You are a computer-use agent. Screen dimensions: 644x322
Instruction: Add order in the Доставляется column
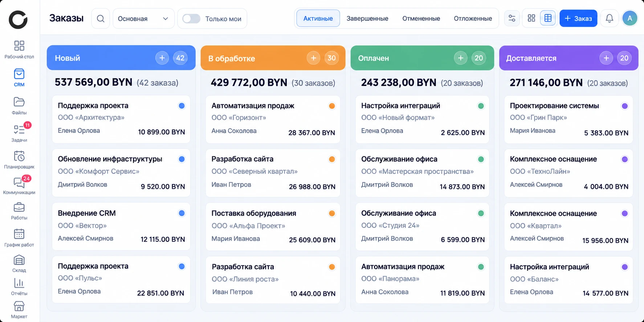606,58
